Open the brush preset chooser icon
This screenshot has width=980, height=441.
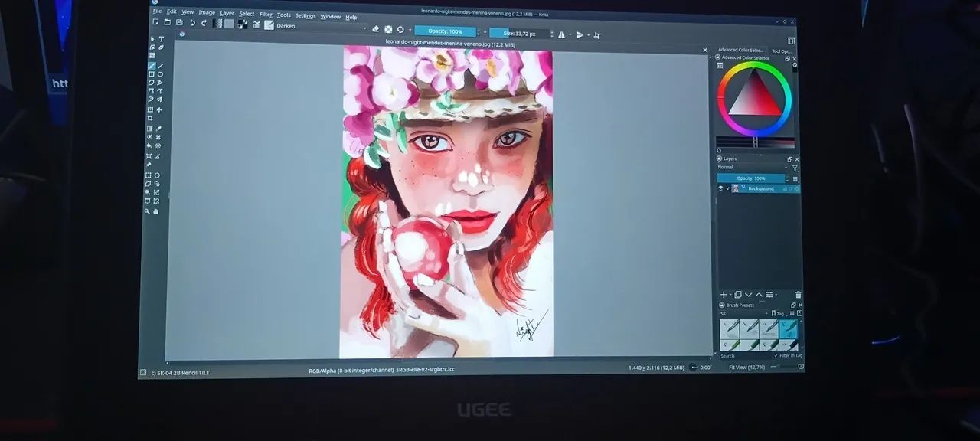point(269,24)
